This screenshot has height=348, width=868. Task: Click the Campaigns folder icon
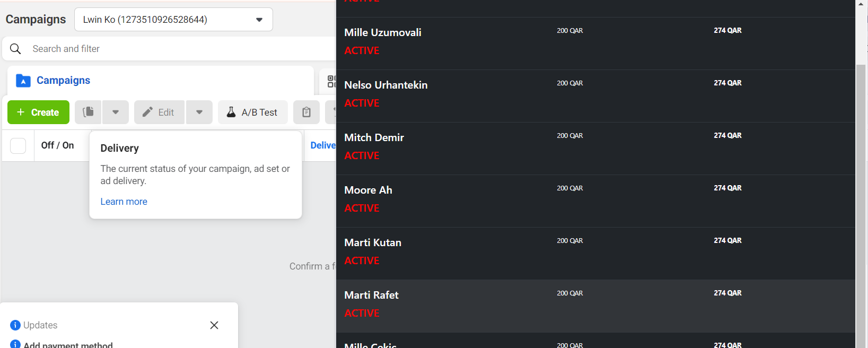coord(23,81)
